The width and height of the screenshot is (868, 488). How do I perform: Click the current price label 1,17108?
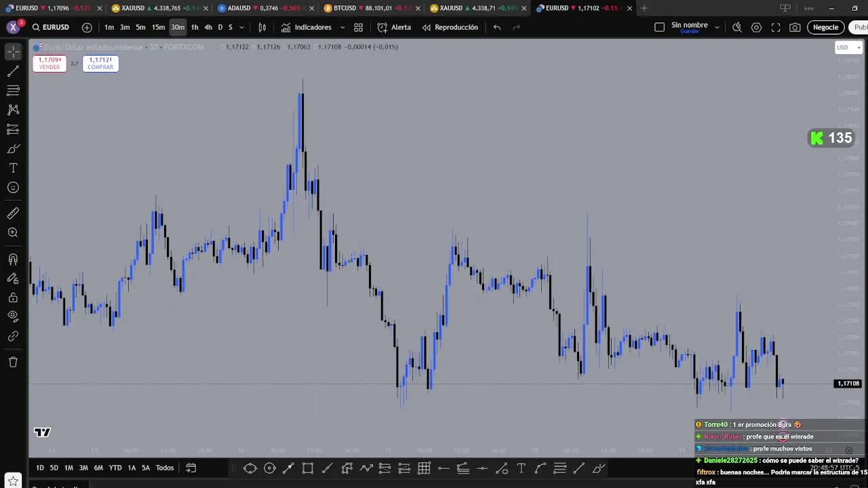(x=848, y=384)
